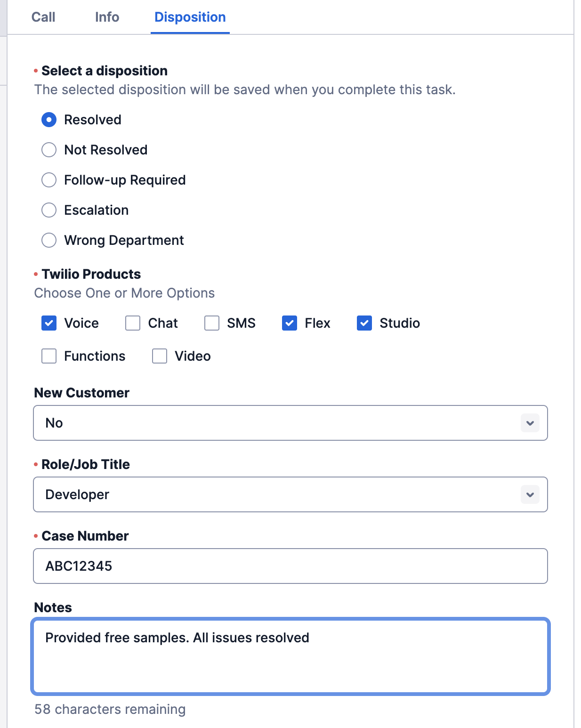Select the Resolved radio button
Image resolution: width=581 pixels, height=728 pixels.
pos(49,120)
